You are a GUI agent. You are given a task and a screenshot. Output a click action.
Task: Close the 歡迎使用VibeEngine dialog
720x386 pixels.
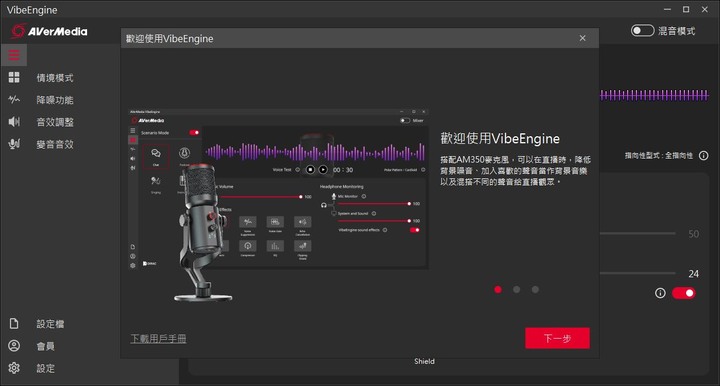click(x=582, y=38)
